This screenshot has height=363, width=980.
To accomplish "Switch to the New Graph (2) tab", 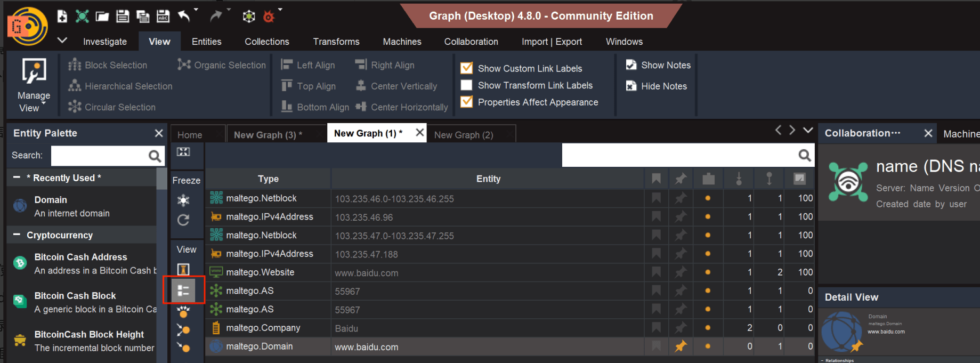I will coord(463,135).
